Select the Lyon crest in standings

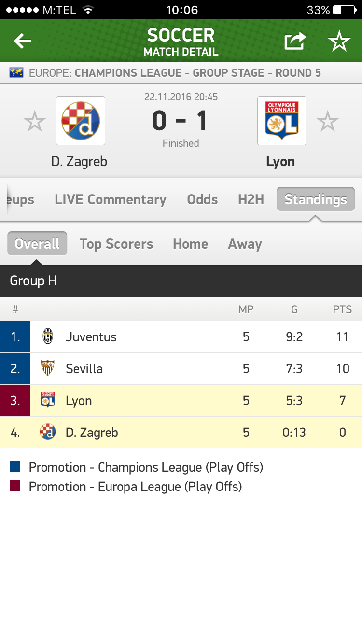click(x=47, y=400)
